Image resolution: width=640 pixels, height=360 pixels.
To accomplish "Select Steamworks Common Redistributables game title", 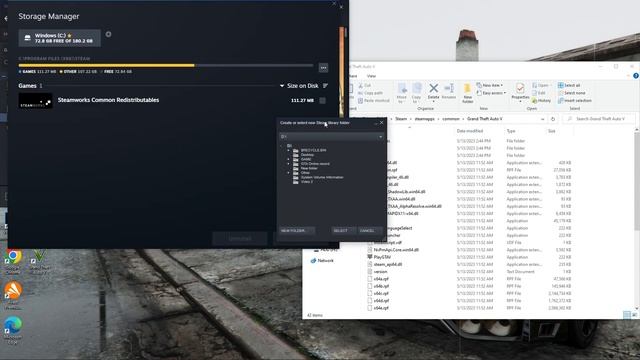I will (109, 100).
